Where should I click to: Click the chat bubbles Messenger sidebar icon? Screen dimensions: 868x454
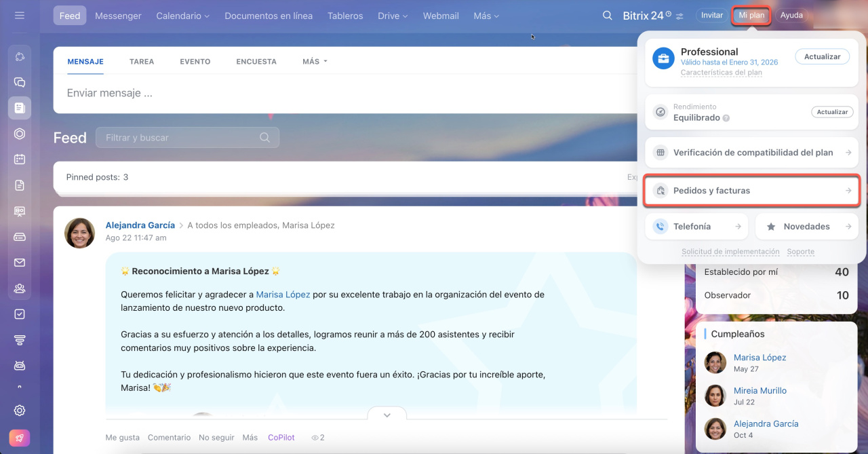(x=19, y=82)
